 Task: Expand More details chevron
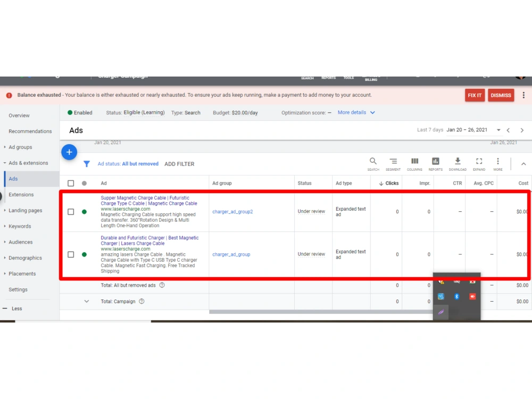pos(372,113)
